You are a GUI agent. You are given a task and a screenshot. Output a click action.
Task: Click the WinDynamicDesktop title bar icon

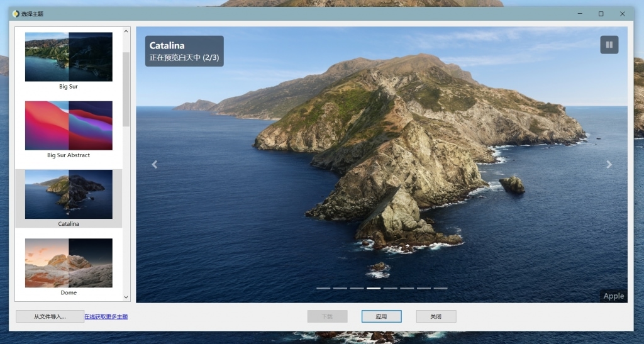[x=16, y=14]
